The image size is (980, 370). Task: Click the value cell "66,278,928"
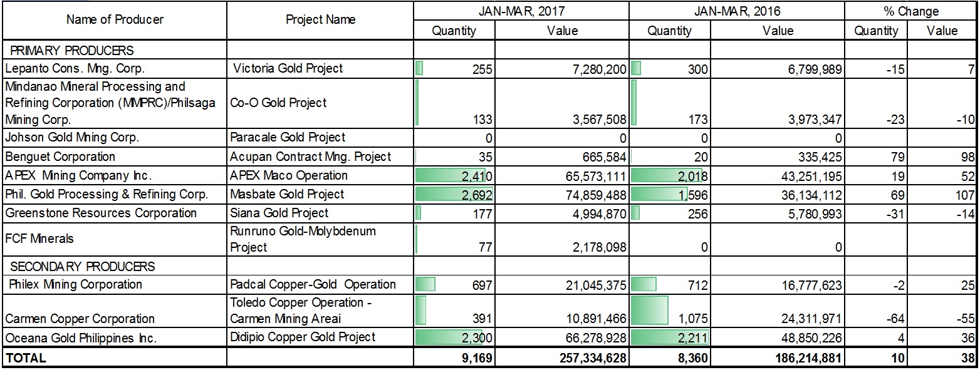561,337
